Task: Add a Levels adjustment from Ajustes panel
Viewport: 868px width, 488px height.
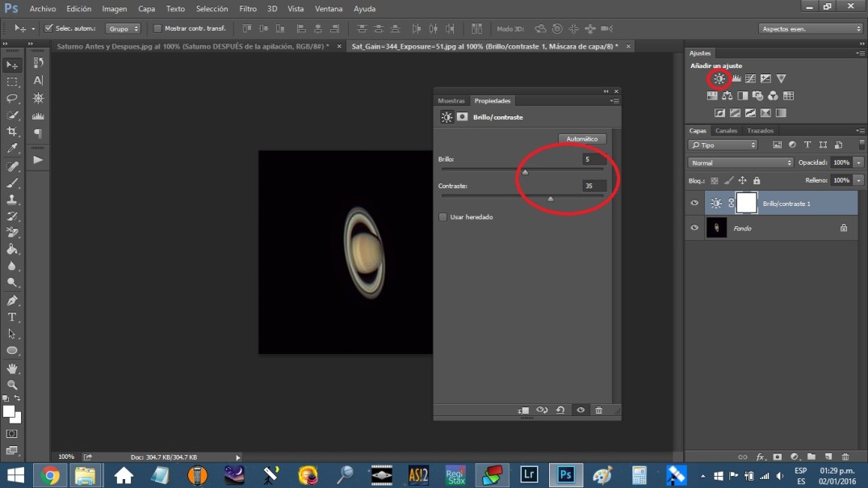Action: pyautogui.click(x=736, y=79)
